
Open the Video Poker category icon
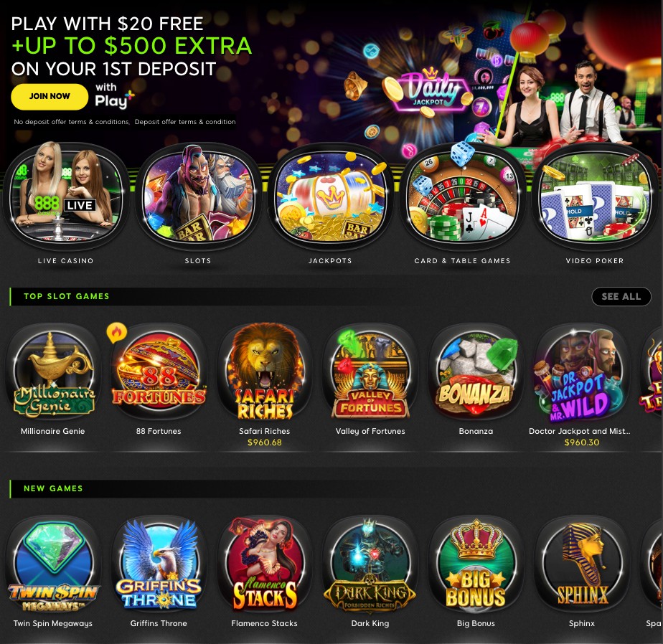[x=595, y=196]
